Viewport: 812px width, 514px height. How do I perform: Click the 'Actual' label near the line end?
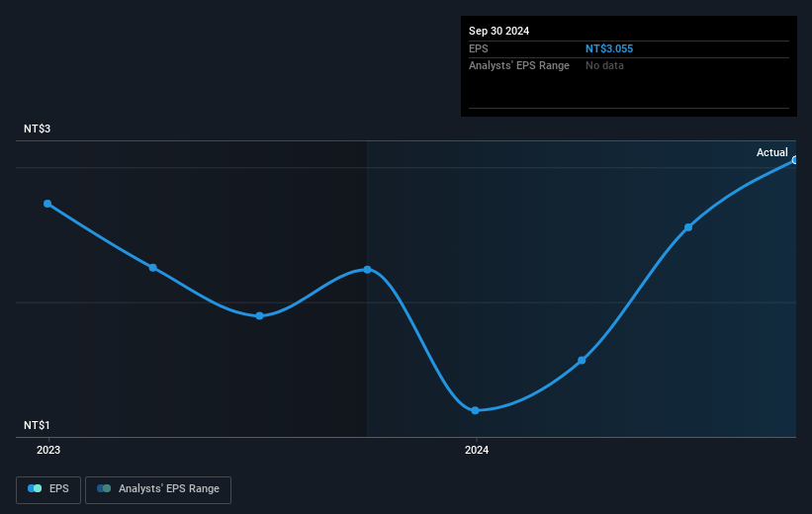(x=772, y=152)
